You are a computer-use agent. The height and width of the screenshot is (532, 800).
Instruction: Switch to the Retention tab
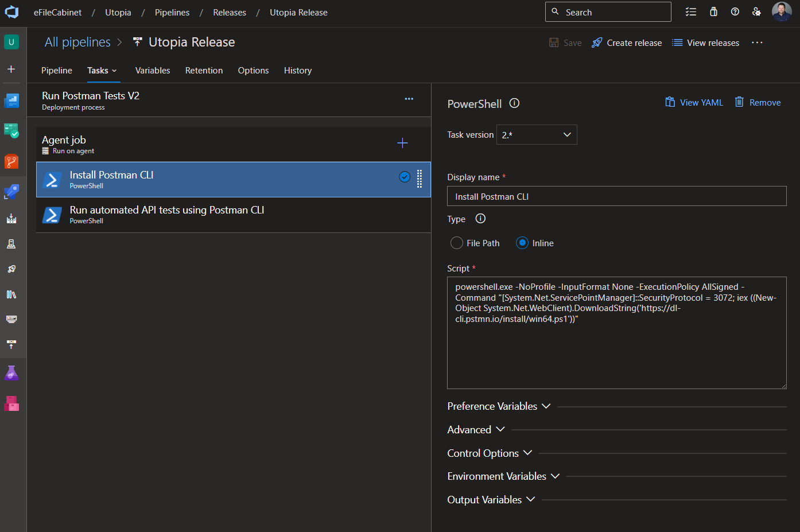point(204,71)
